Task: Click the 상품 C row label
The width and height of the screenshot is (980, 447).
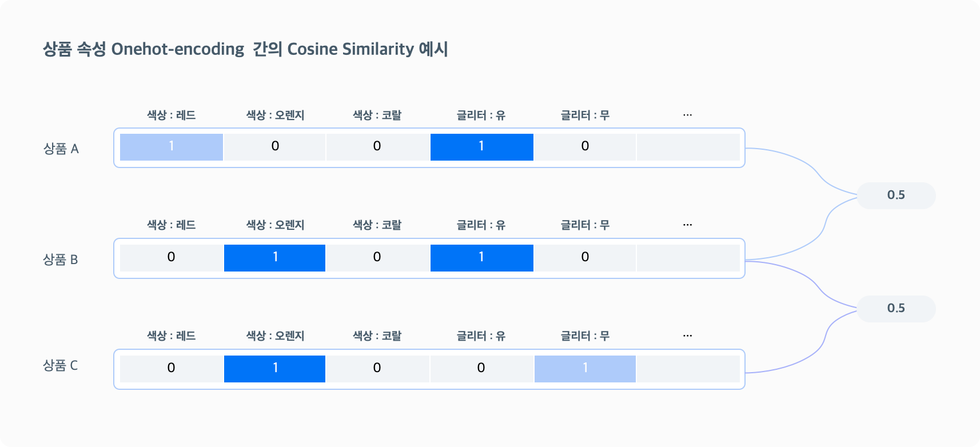Action: point(61,365)
